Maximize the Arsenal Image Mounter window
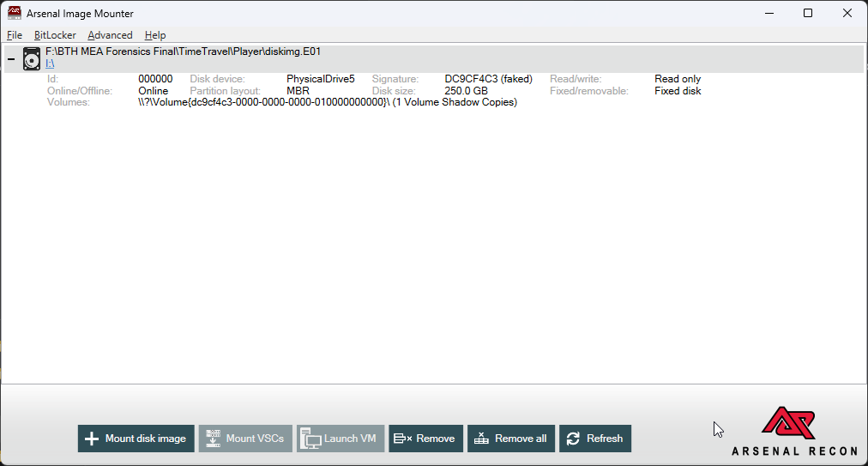Viewport: 868px width, 466px height. point(808,13)
